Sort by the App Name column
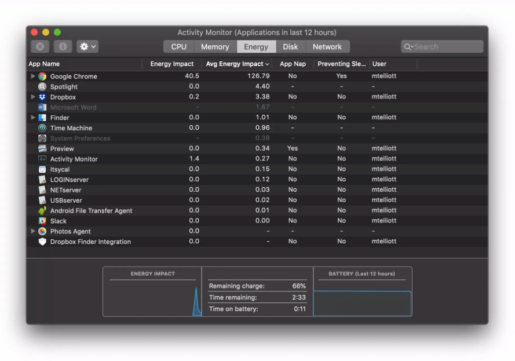The image size is (515, 361). 84,64
